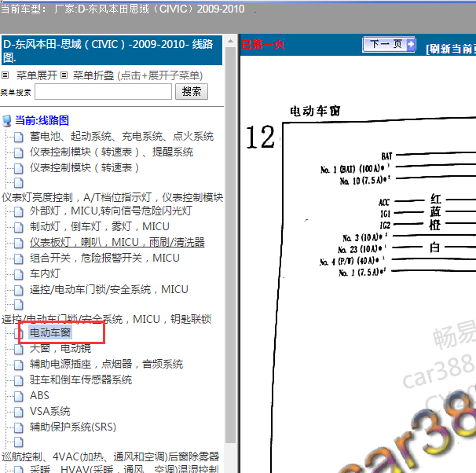Click page icon beside VSA系统
The image size is (476, 473).
pos(19,412)
